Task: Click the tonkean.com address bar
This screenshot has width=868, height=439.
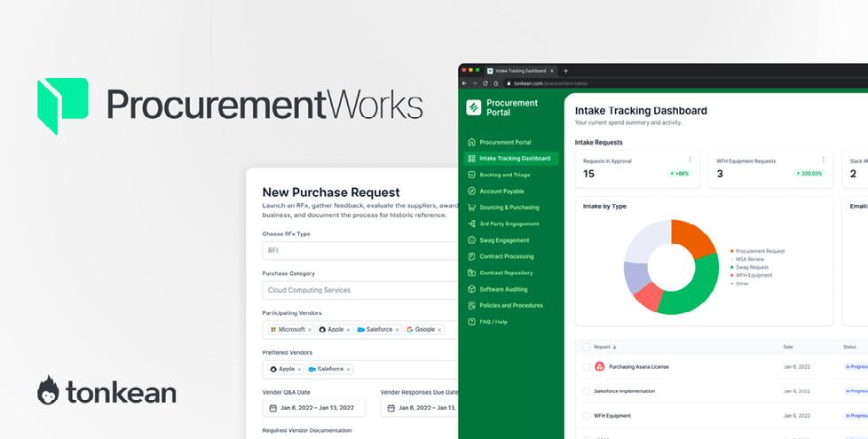Action: (686, 83)
